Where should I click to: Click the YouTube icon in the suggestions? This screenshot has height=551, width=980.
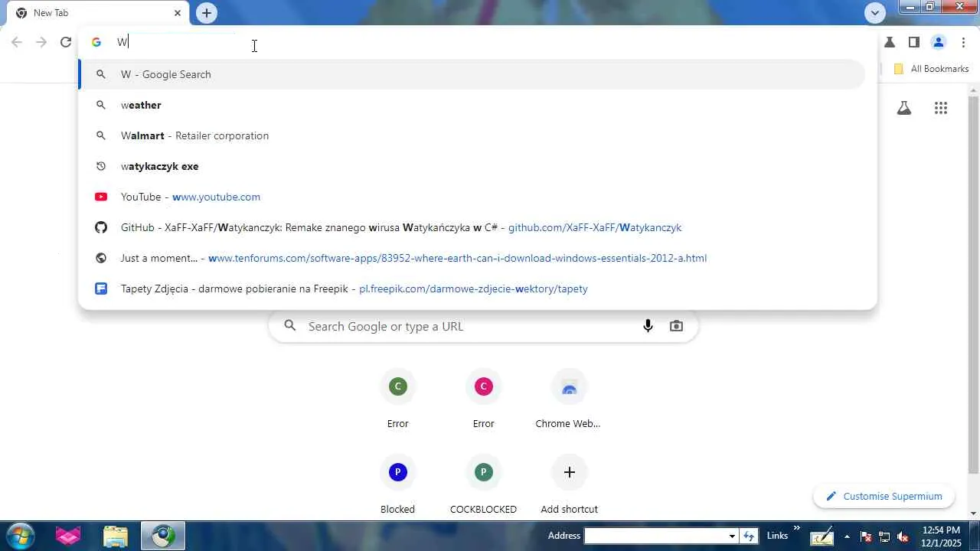pos(100,197)
